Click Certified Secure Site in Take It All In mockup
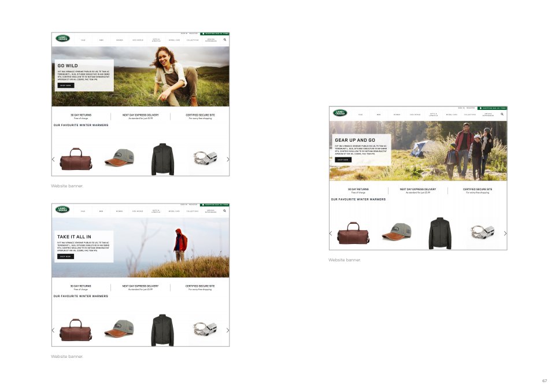 (x=200, y=287)
